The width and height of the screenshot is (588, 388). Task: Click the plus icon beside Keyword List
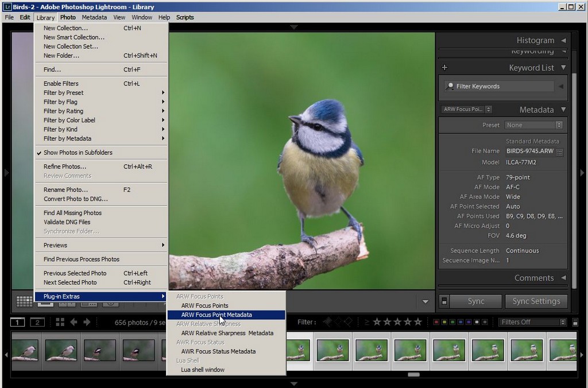(444, 68)
